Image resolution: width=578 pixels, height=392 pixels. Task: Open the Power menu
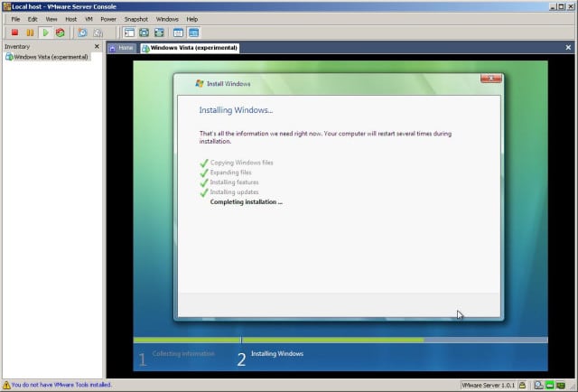(x=108, y=19)
